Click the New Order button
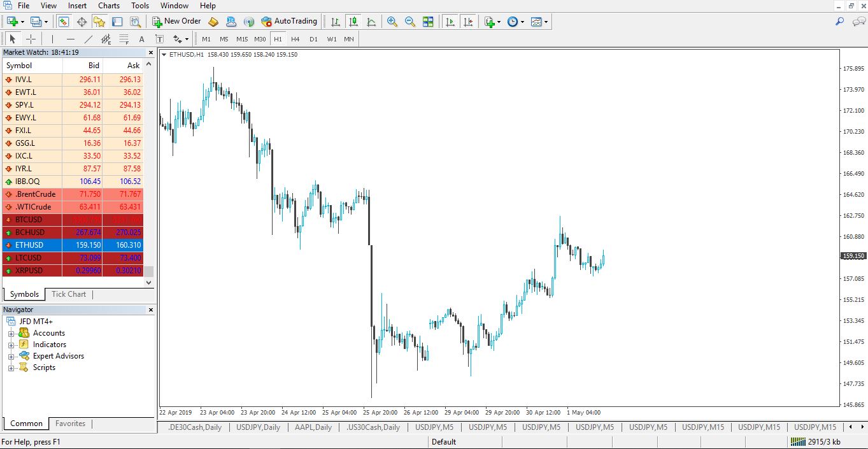Image resolution: width=868 pixels, height=449 pixels. point(176,21)
